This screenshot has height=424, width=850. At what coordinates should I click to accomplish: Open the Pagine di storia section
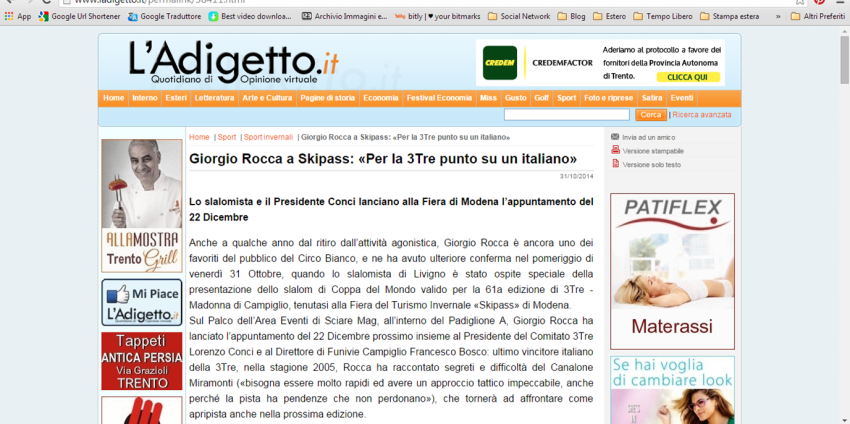click(328, 98)
